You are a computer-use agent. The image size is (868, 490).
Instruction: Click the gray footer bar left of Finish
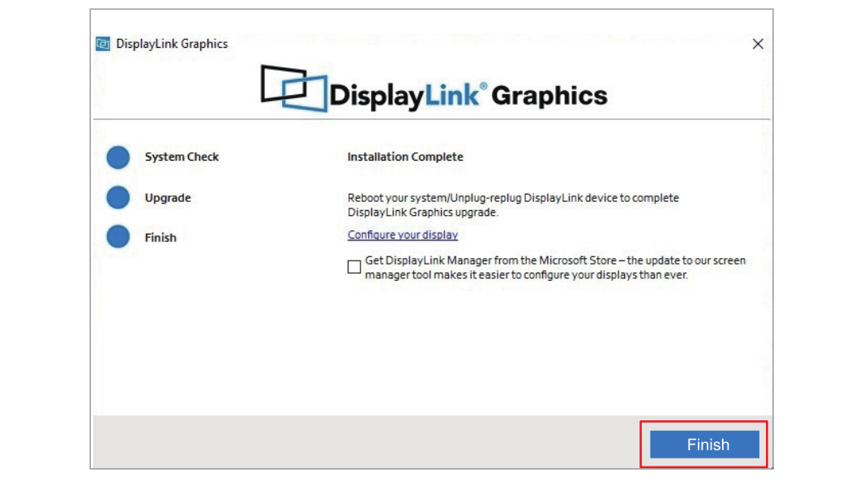(365, 442)
